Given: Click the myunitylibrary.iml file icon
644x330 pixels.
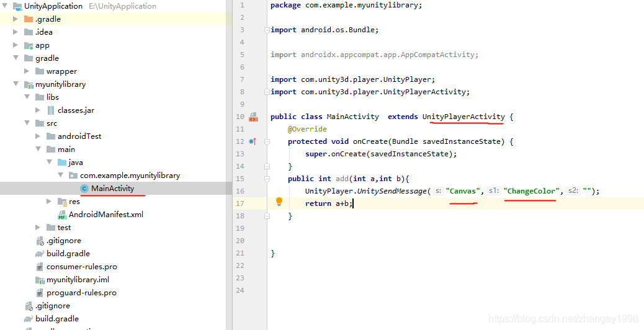Looking at the screenshot, I should [x=40, y=280].
